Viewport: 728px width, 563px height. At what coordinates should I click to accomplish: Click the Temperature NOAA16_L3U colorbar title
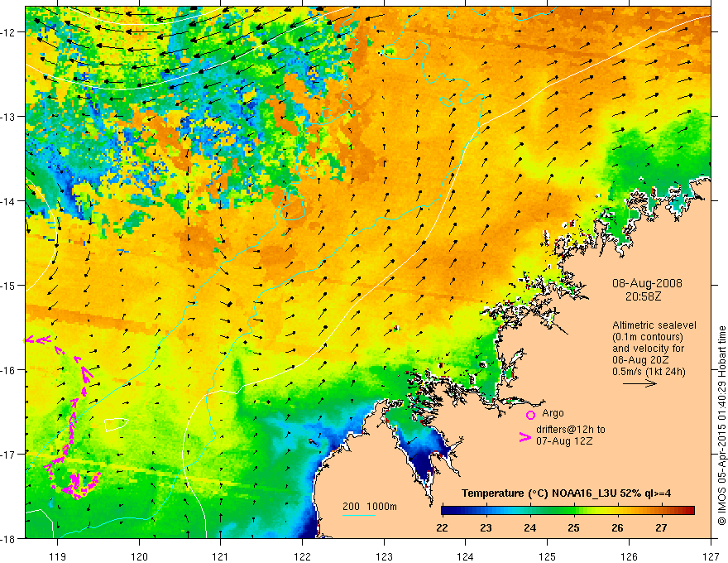click(566, 493)
